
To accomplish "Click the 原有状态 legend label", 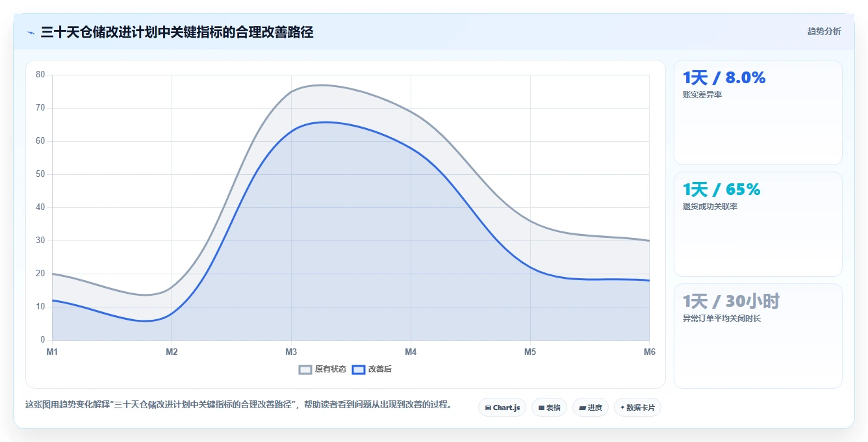I will coord(331,369).
